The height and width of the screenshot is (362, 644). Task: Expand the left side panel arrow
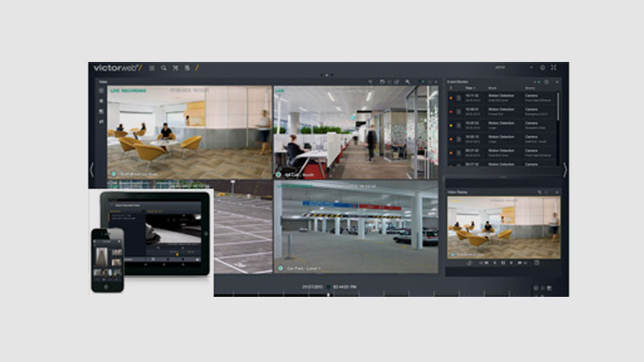point(91,170)
